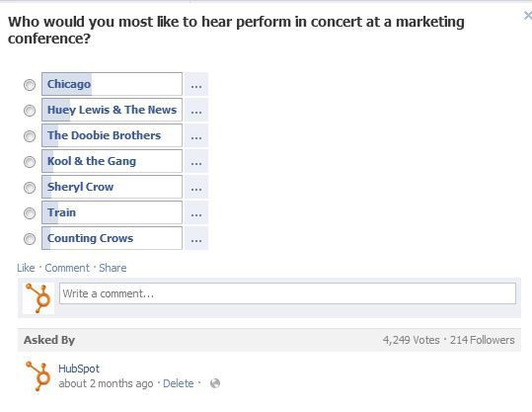This screenshot has width=532, height=412.
Task: Open the HubSpot page link
Action: pyautogui.click(x=79, y=369)
